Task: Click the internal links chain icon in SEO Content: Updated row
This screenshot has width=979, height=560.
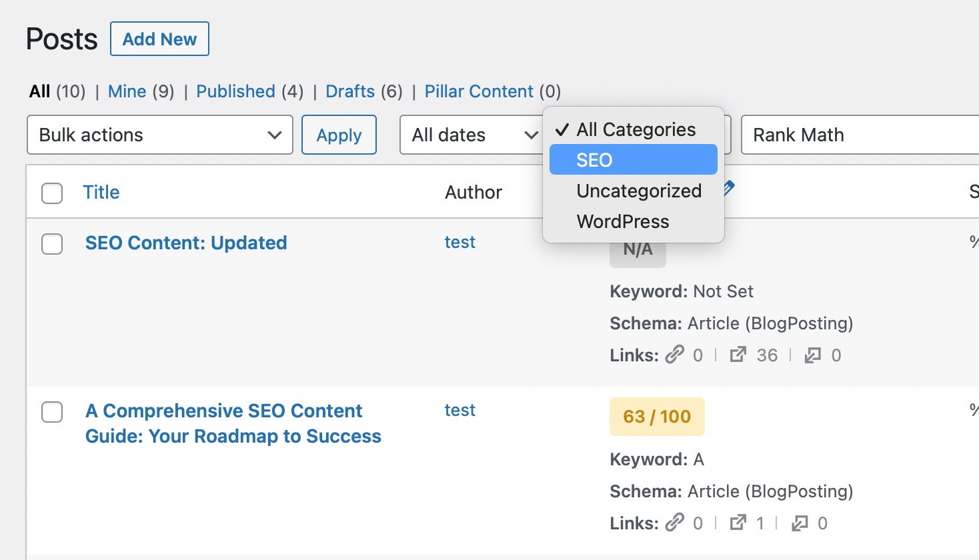Action: (x=674, y=354)
